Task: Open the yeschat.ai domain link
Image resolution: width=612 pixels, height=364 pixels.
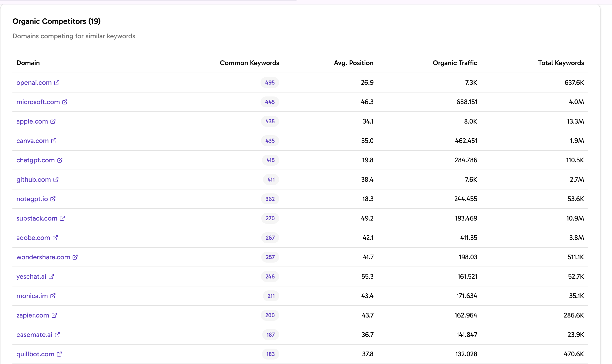Action: [x=31, y=276]
